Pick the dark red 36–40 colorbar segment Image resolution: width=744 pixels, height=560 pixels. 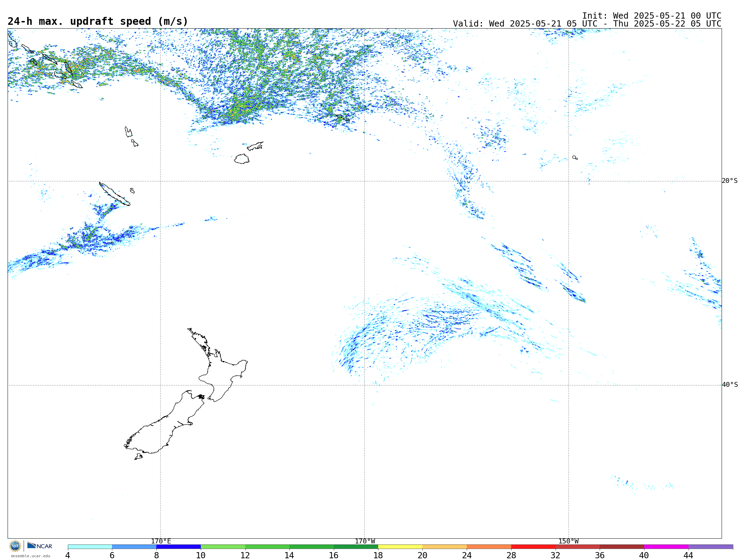622,547
